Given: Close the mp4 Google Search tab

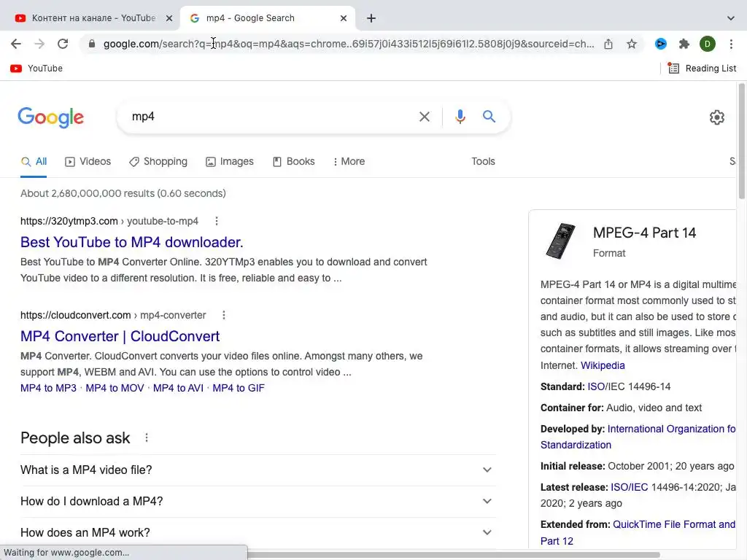Looking at the screenshot, I should point(344,18).
